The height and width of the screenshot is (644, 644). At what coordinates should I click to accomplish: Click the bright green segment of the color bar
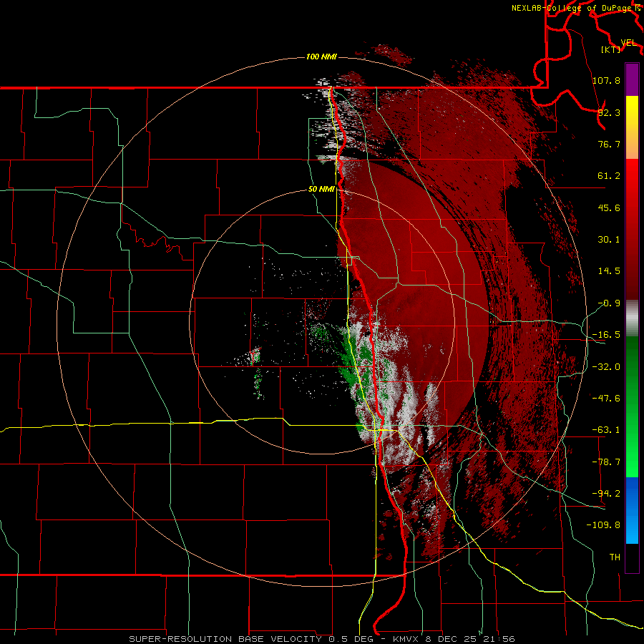pos(632,406)
